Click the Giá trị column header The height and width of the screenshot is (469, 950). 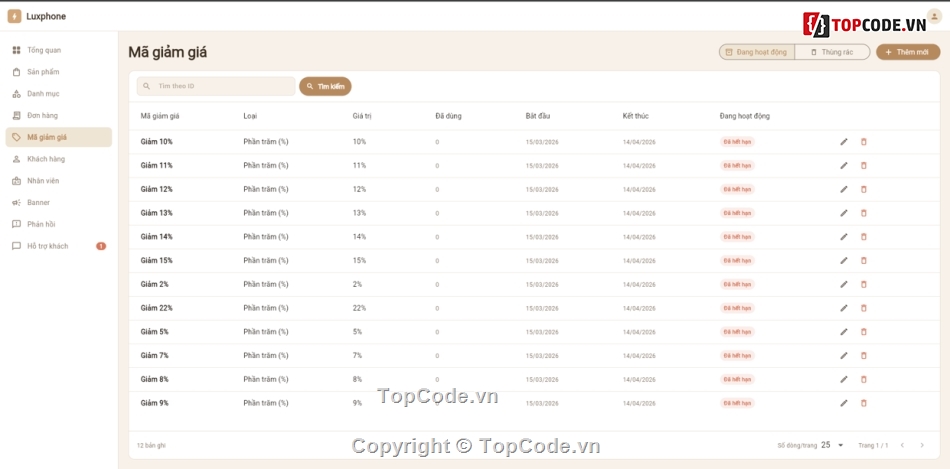pyautogui.click(x=362, y=116)
